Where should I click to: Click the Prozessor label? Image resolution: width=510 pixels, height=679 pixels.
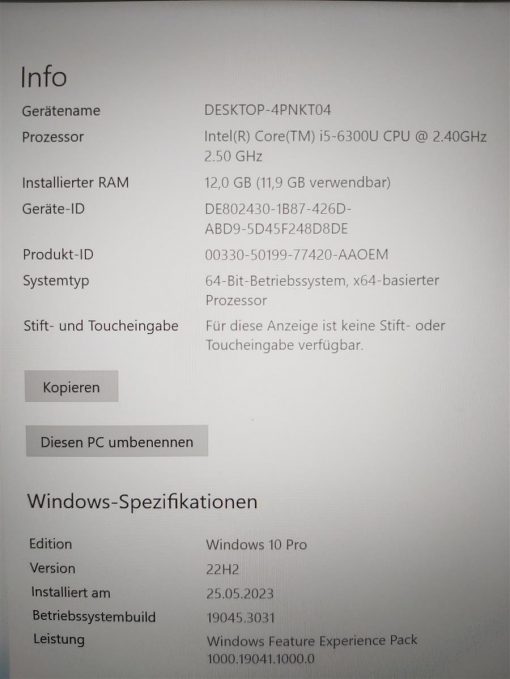point(53,137)
